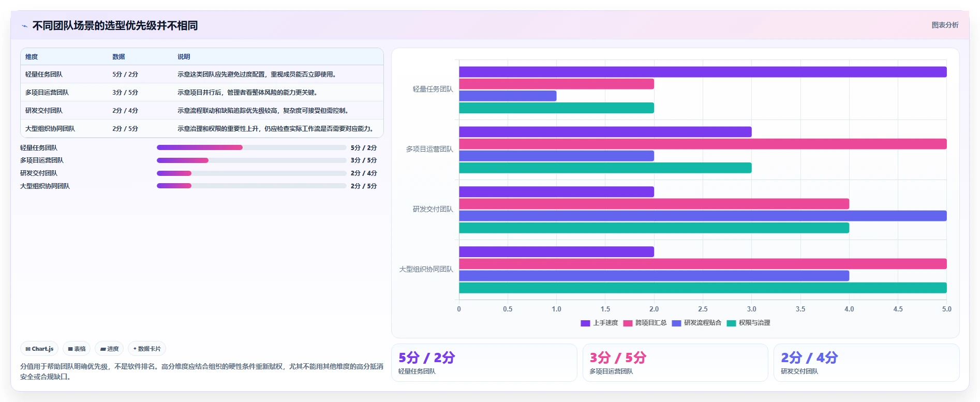
Task: Click the 维度 table column header
Action: (32, 57)
